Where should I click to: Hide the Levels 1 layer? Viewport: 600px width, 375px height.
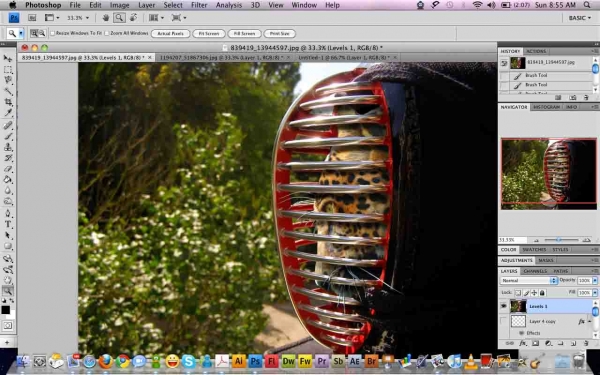[x=504, y=306]
